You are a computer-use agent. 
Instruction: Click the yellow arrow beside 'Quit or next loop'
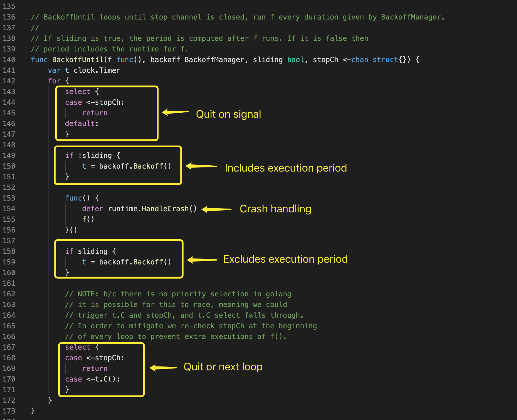[163, 368]
